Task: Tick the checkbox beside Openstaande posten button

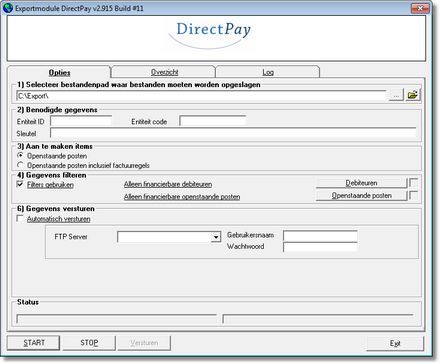Action: pyautogui.click(x=413, y=195)
